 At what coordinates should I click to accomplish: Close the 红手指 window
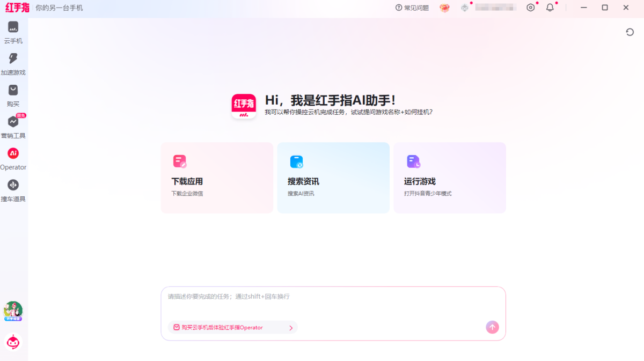click(x=626, y=8)
